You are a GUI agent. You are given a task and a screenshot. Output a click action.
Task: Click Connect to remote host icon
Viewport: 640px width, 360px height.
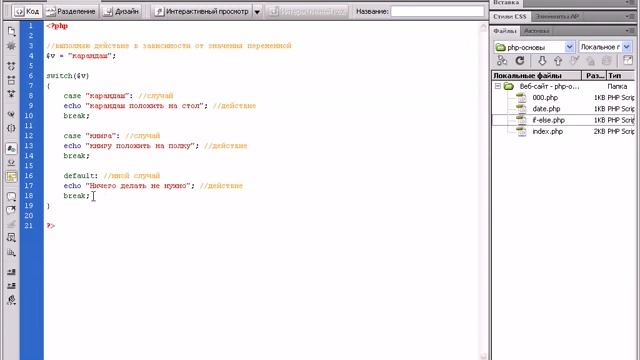[x=502, y=61]
